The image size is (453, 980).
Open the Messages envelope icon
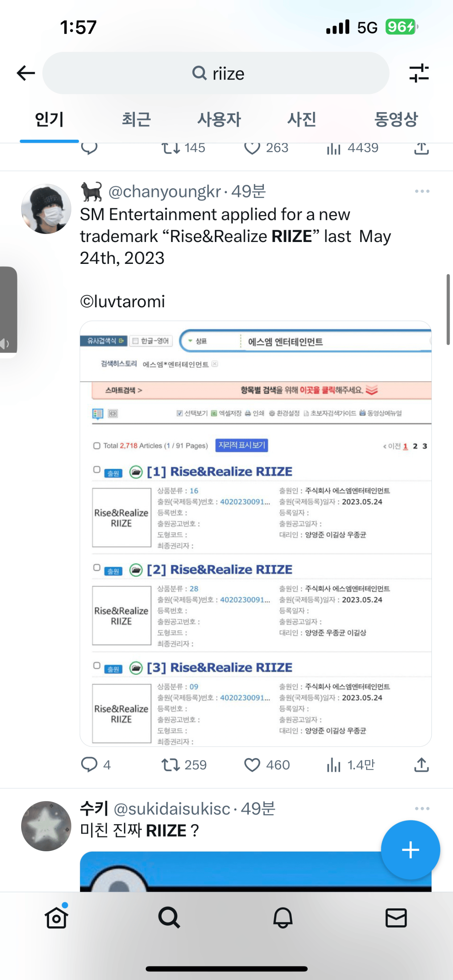click(396, 918)
